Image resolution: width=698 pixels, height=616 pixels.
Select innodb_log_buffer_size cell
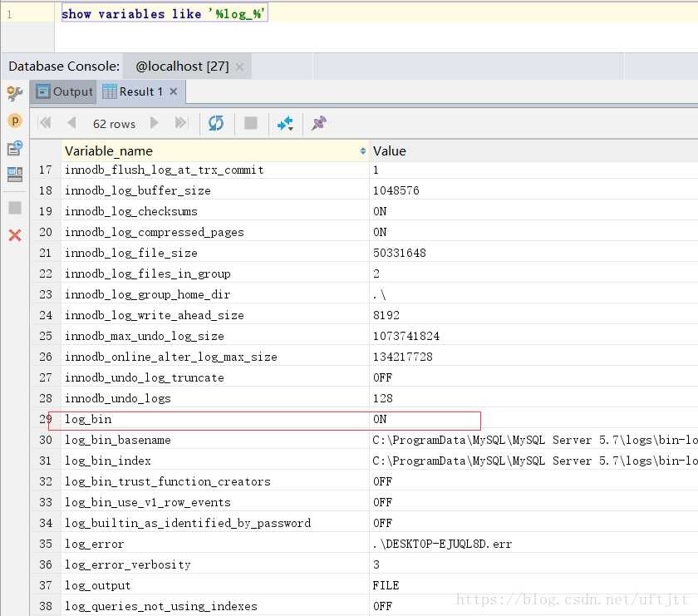(x=215, y=190)
